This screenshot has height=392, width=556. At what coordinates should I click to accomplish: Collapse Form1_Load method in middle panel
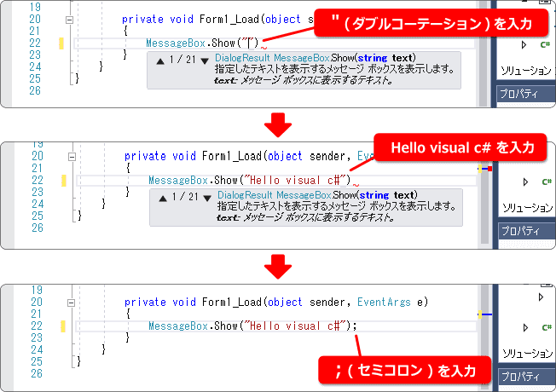tap(72, 157)
